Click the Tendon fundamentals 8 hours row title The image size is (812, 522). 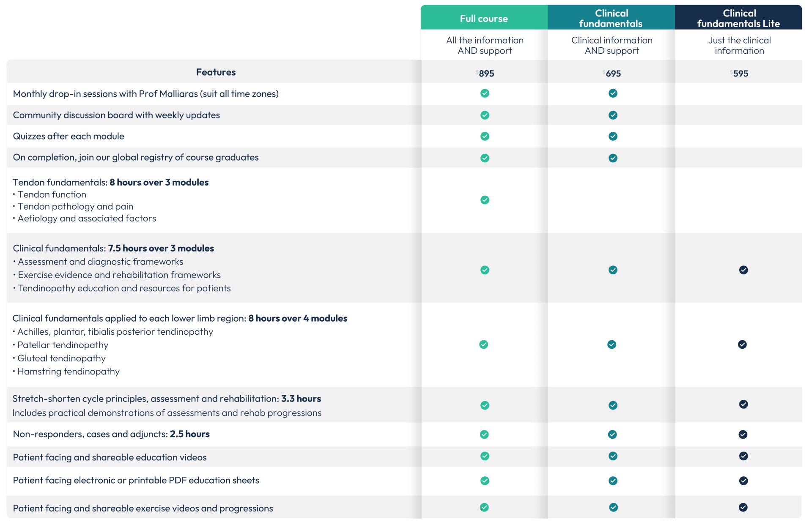[x=110, y=182]
